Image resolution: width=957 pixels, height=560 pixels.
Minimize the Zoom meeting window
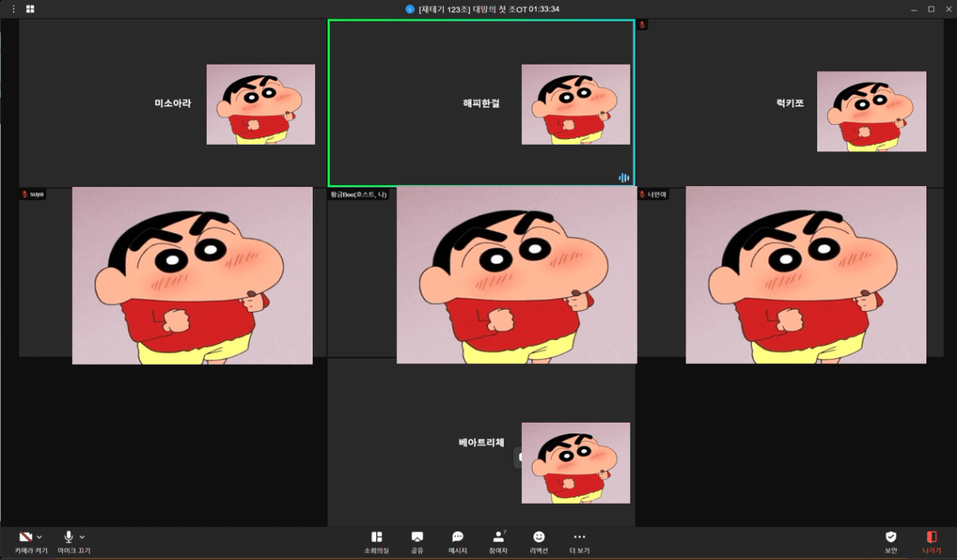913,9
